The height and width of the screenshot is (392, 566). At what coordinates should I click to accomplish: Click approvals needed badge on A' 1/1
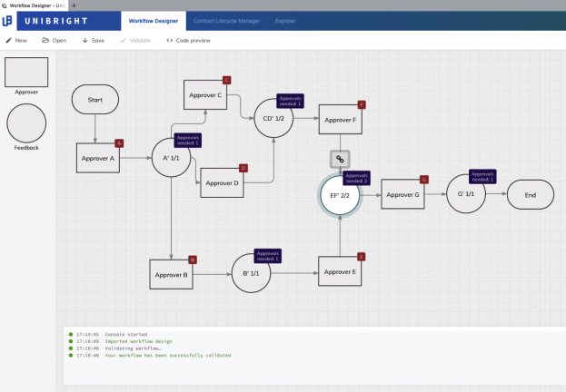[188, 141]
